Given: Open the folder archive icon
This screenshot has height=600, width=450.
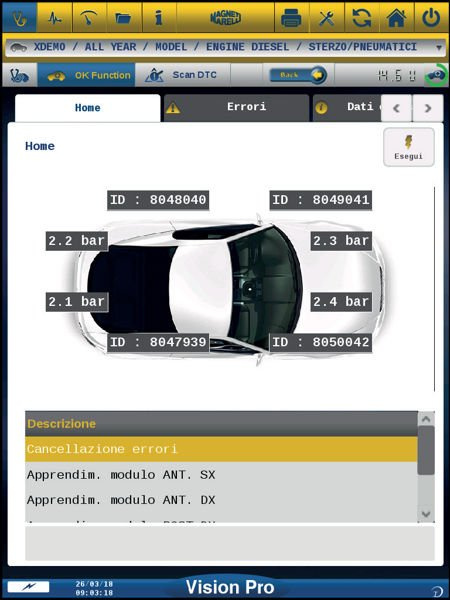Looking at the screenshot, I should coord(124,18).
